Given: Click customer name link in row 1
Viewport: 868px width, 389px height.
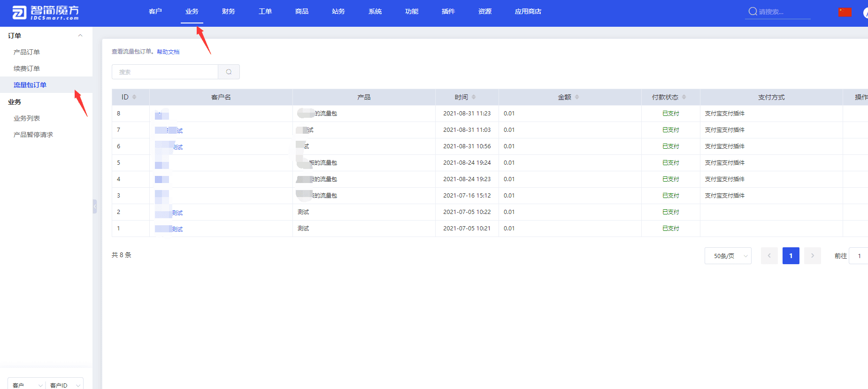Looking at the screenshot, I should [x=169, y=229].
